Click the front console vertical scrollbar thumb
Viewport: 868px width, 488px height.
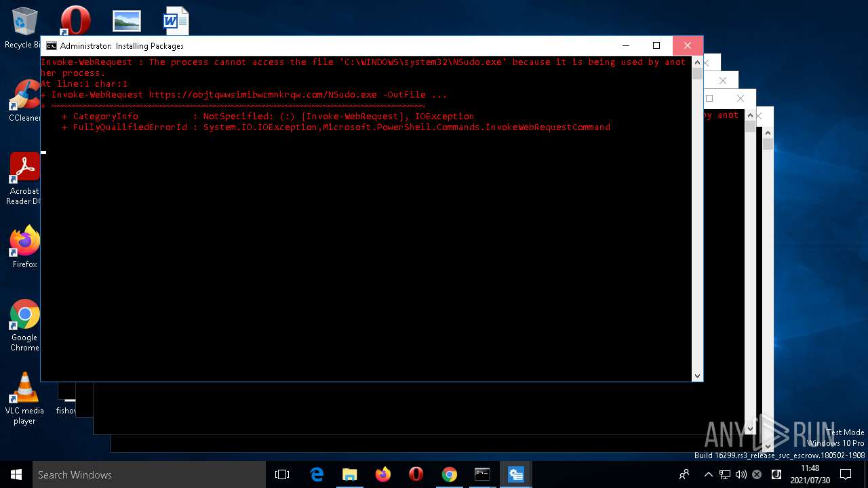click(697, 73)
